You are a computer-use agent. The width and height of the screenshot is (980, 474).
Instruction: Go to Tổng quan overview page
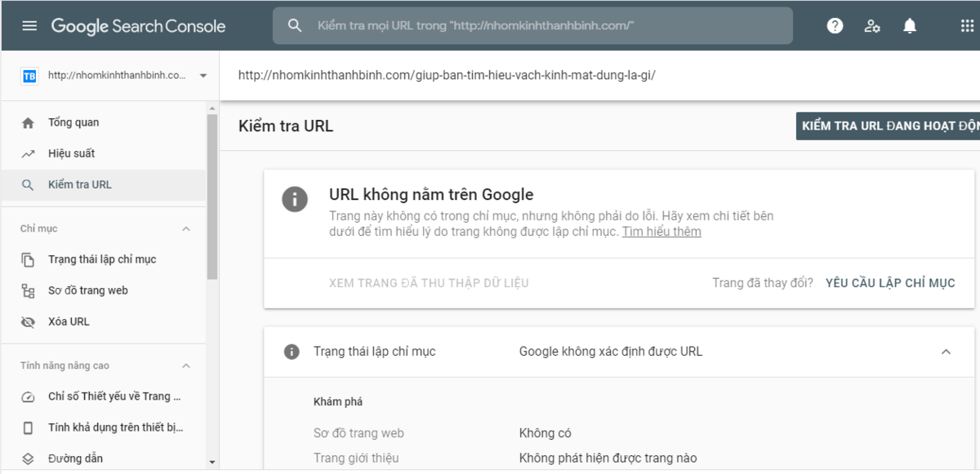click(73, 122)
